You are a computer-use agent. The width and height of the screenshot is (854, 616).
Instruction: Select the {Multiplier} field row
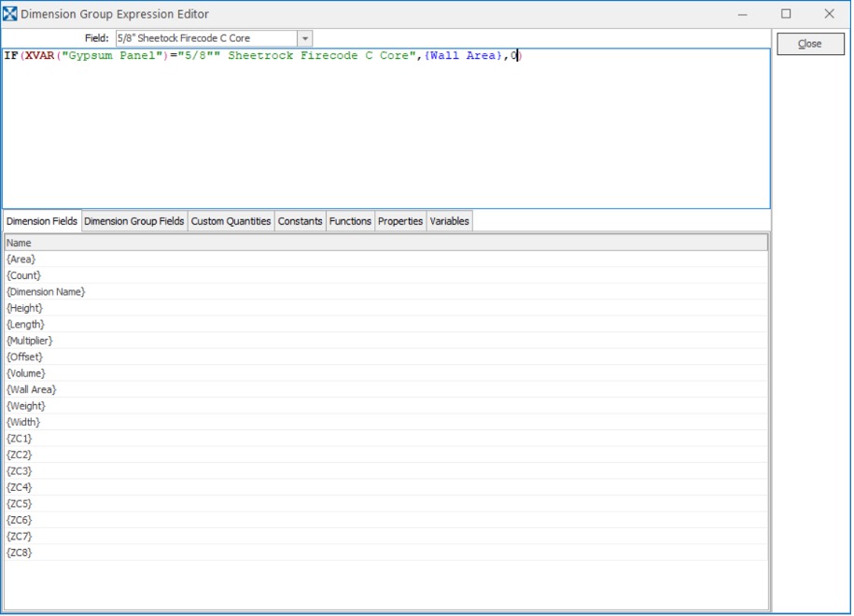point(386,341)
